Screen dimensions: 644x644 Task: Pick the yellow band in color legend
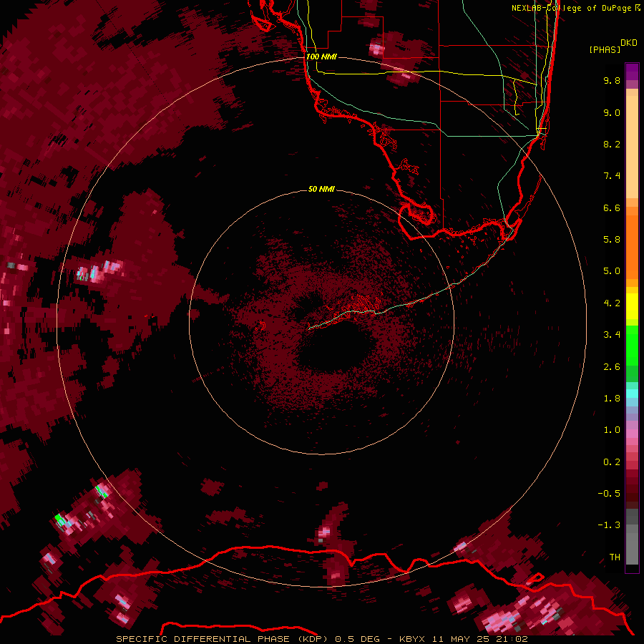(632, 306)
